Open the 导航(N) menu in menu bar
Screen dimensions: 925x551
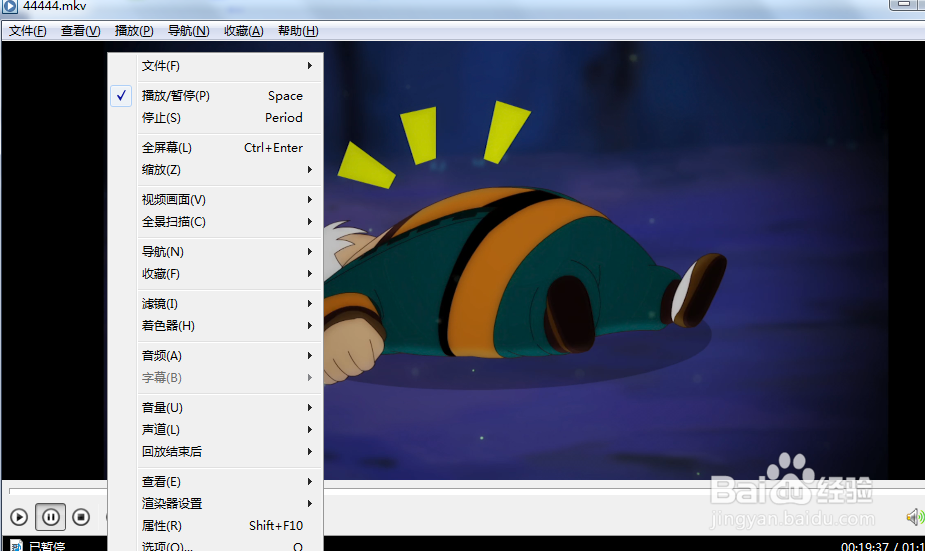click(188, 31)
